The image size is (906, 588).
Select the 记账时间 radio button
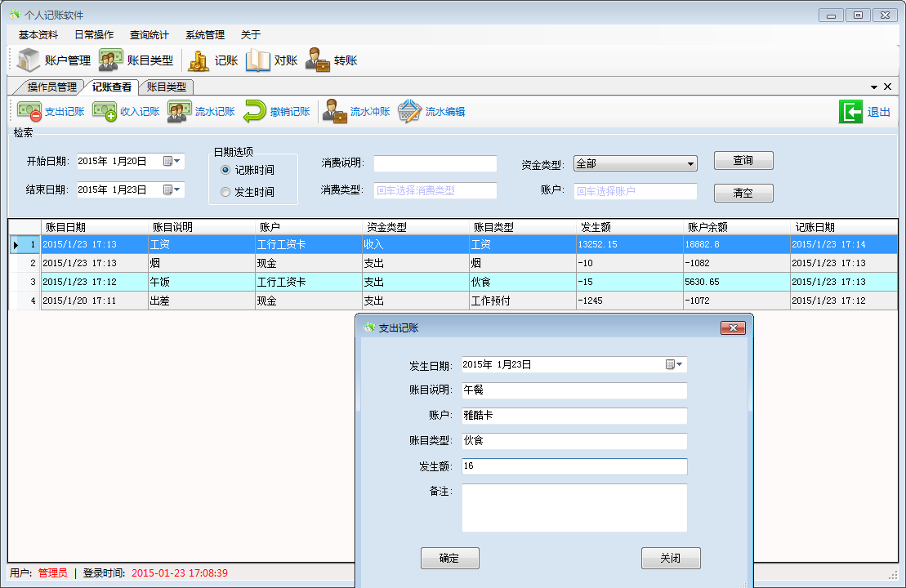[225, 170]
